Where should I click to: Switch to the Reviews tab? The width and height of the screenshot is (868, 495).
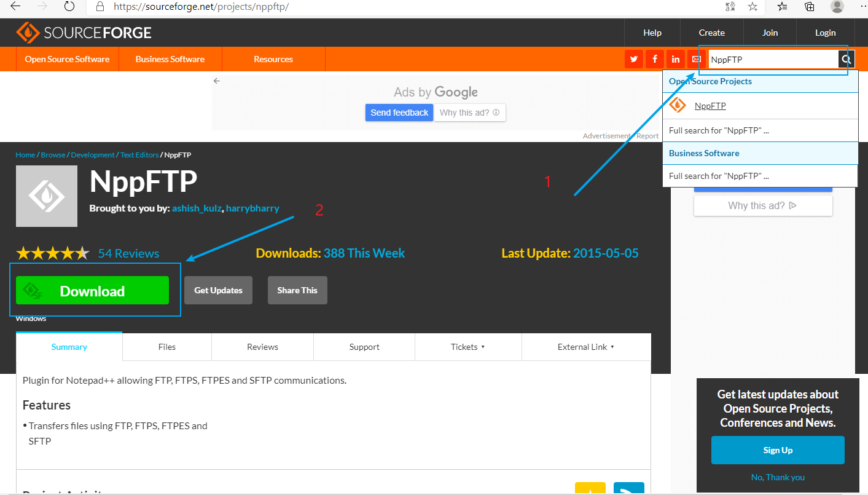(263, 347)
